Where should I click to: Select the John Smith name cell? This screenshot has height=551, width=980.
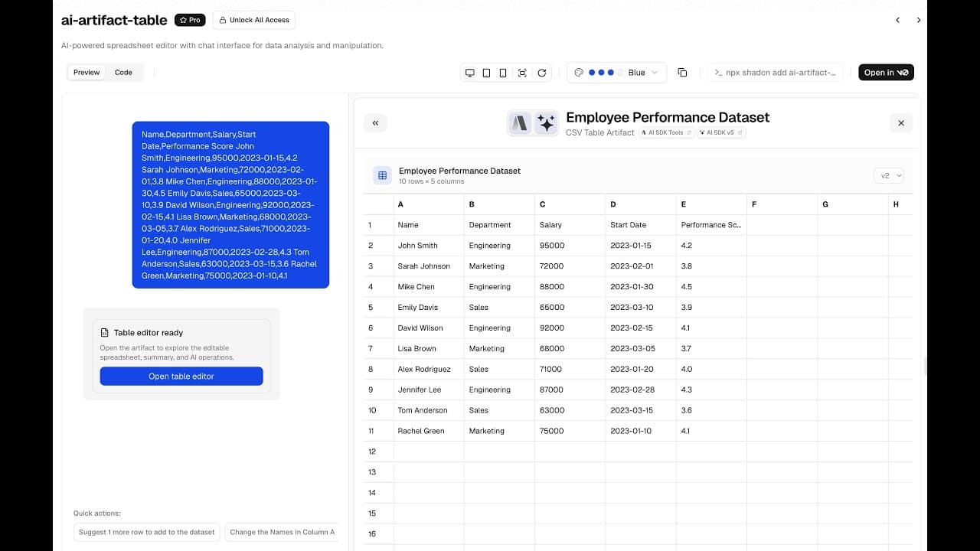[418, 246]
